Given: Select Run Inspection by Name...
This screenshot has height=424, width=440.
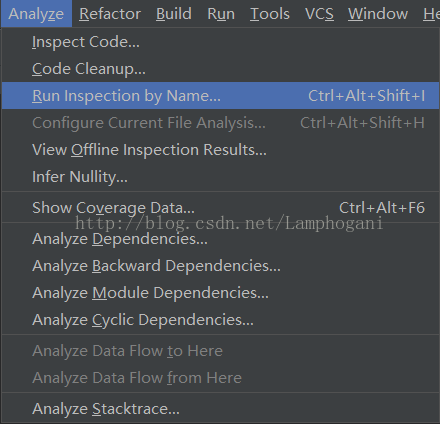Looking at the screenshot, I should tap(220, 96).
